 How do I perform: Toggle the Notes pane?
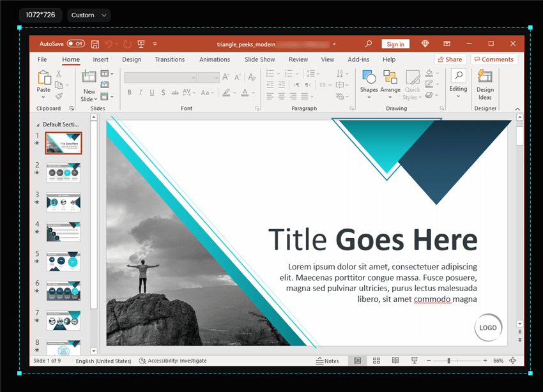coord(328,361)
